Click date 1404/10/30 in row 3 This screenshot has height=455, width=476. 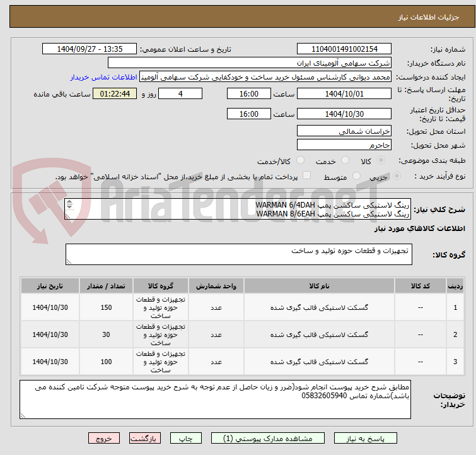[x=50, y=362]
